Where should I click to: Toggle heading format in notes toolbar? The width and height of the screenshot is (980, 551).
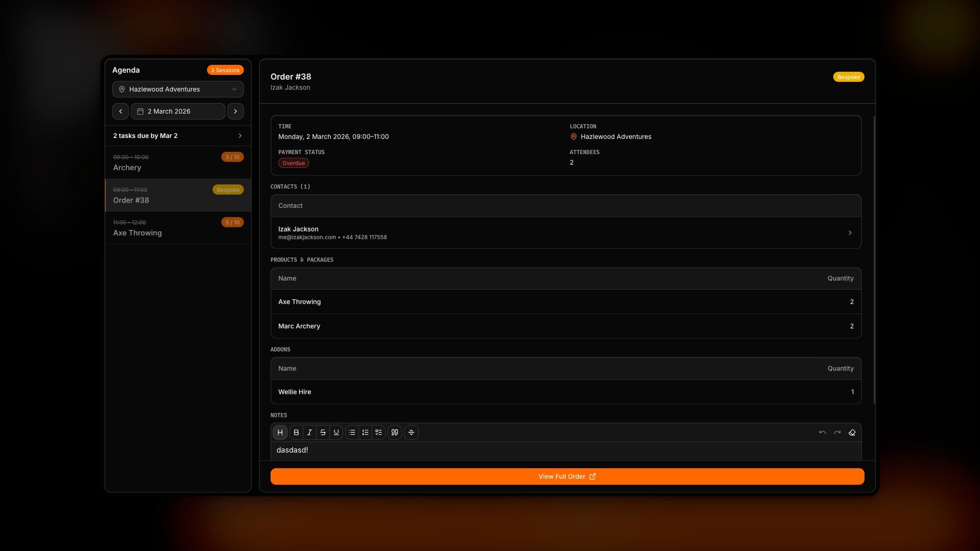coord(280,432)
